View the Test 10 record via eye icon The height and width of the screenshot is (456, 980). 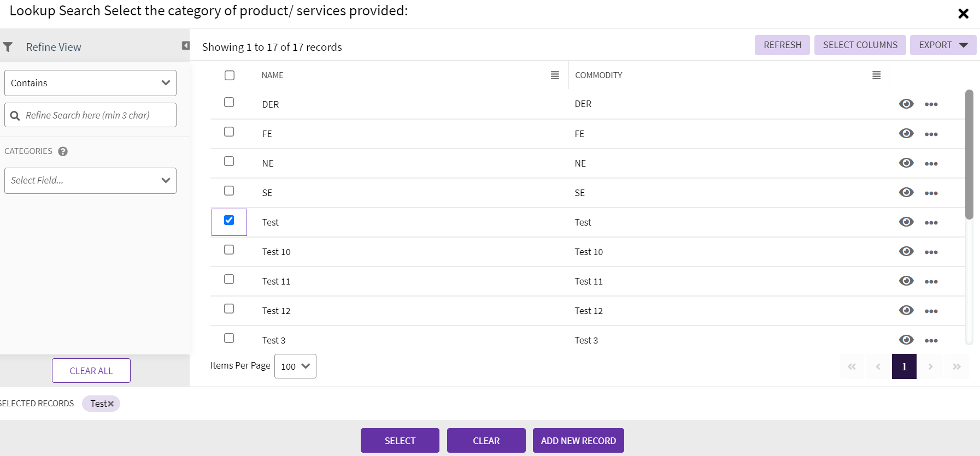906,251
